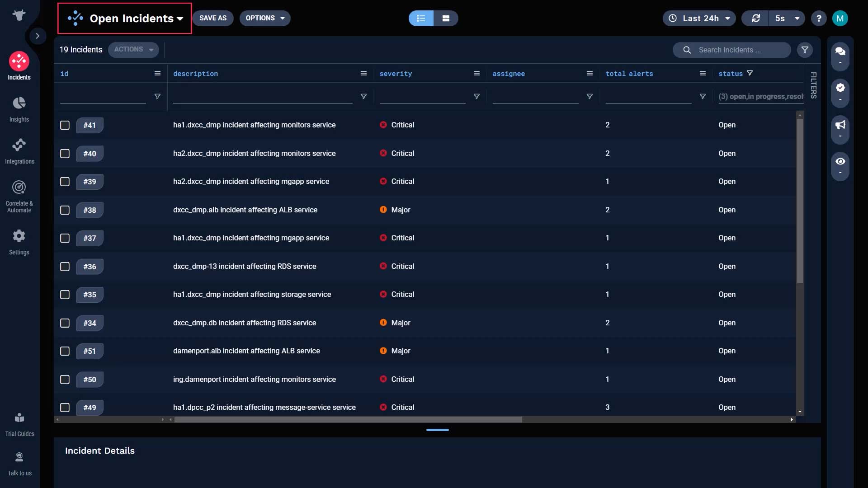Open Trial Guides in sidebar
The width and height of the screenshot is (868, 488).
point(19,424)
